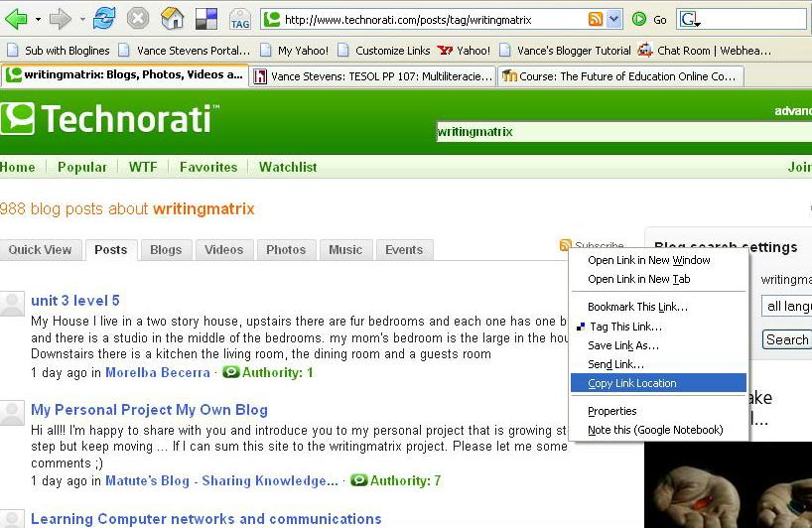
Task: Click the TAG toolbar icon
Action: tap(240, 20)
